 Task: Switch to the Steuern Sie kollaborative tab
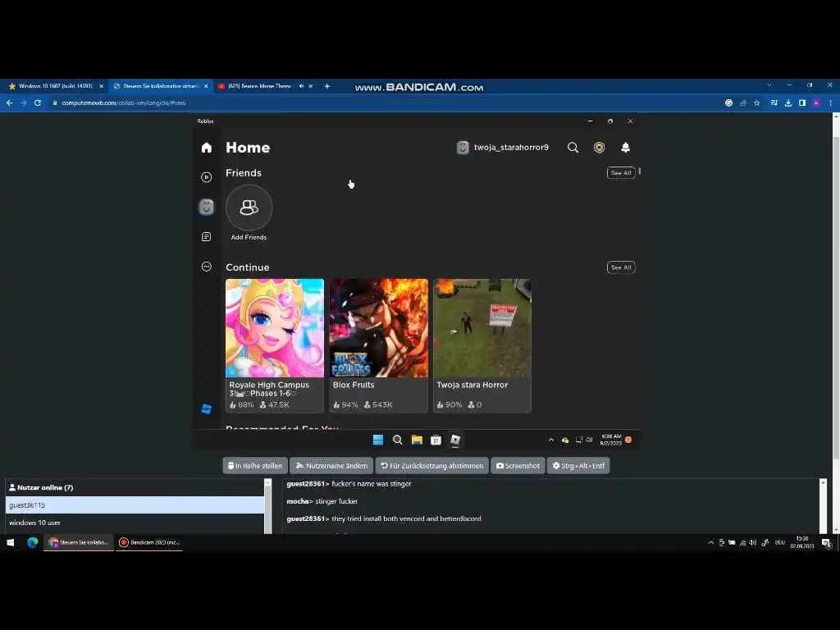pos(161,85)
